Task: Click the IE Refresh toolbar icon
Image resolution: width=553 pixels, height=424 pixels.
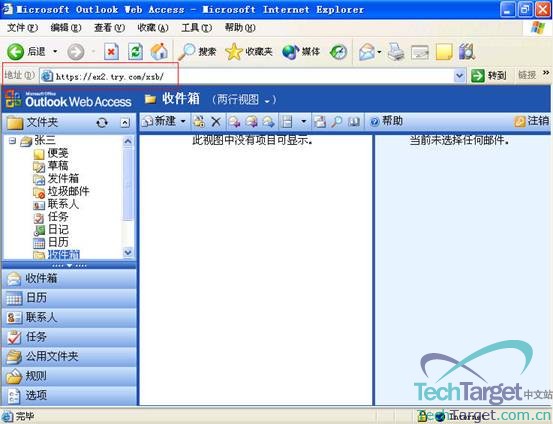Action: click(x=135, y=52)
